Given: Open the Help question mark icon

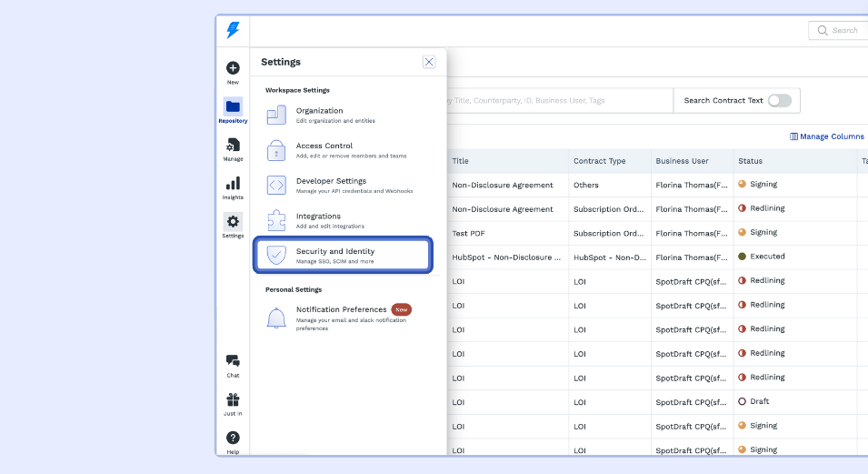Looking at the screenshot, I should 233,439.
